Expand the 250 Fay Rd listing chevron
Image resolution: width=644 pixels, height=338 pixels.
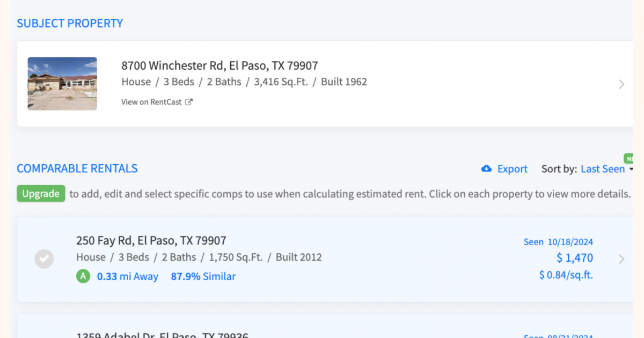(621, 259)
